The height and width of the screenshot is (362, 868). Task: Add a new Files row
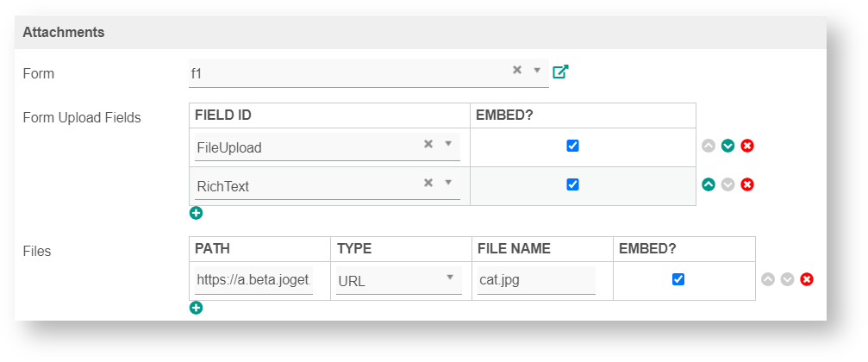point(197,308)
